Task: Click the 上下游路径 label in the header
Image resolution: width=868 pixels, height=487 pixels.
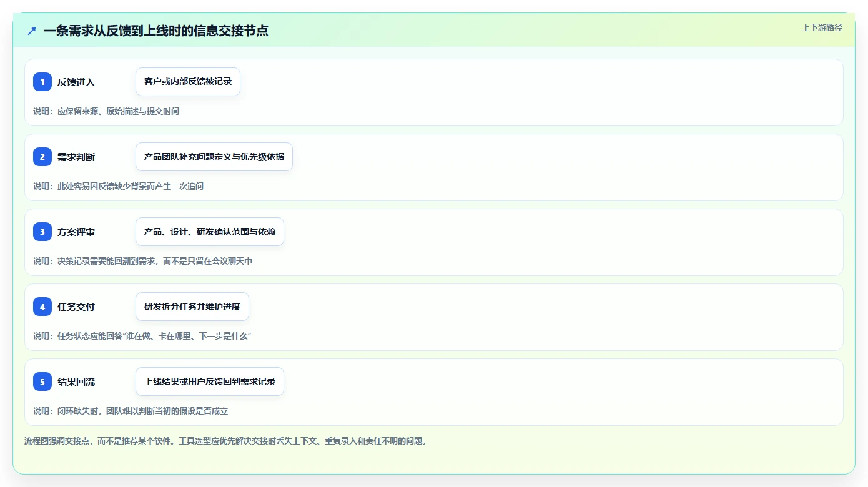Action: coord(822,27)
